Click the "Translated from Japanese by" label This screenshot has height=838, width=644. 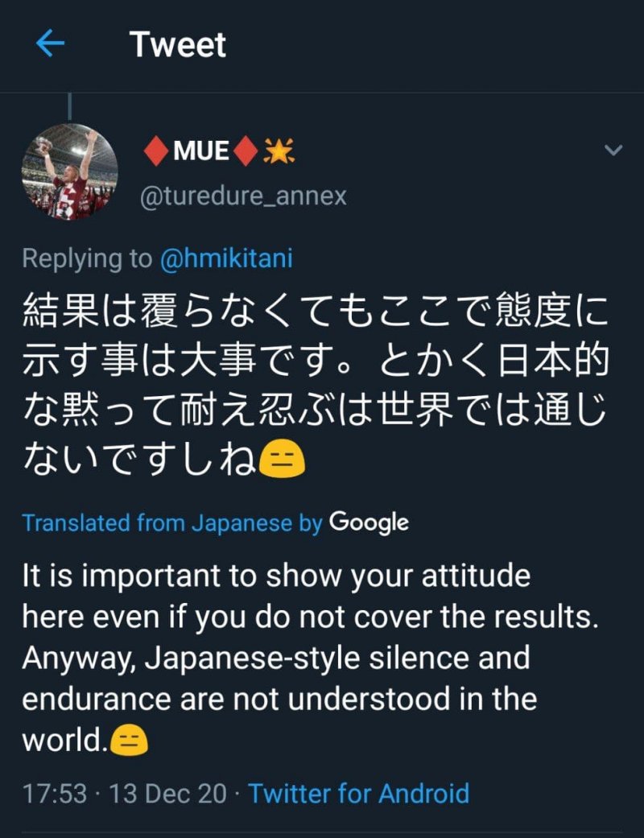point(171,522)
